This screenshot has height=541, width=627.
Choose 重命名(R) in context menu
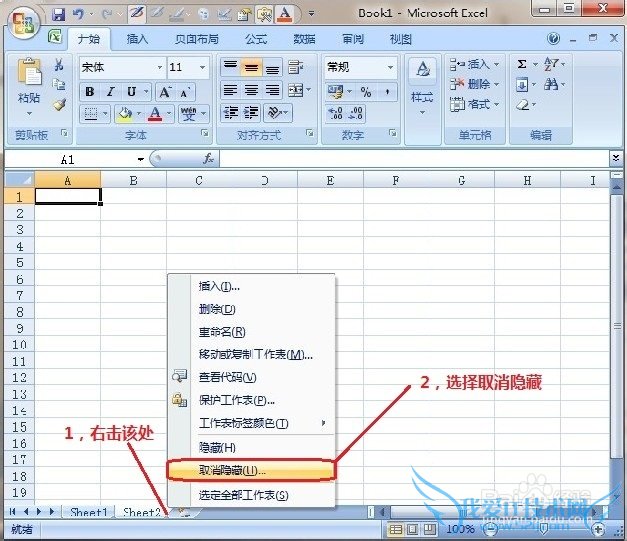pyautogui.click(x=251, y=331)
